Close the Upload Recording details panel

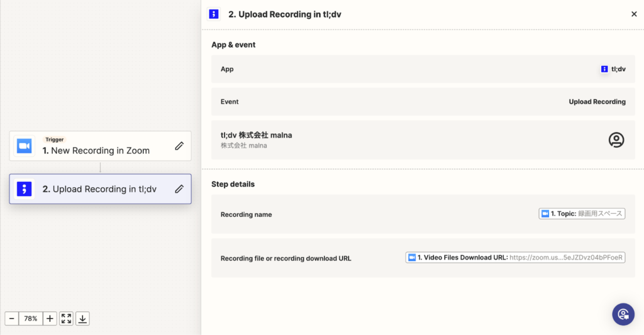(x=634, y=14)
